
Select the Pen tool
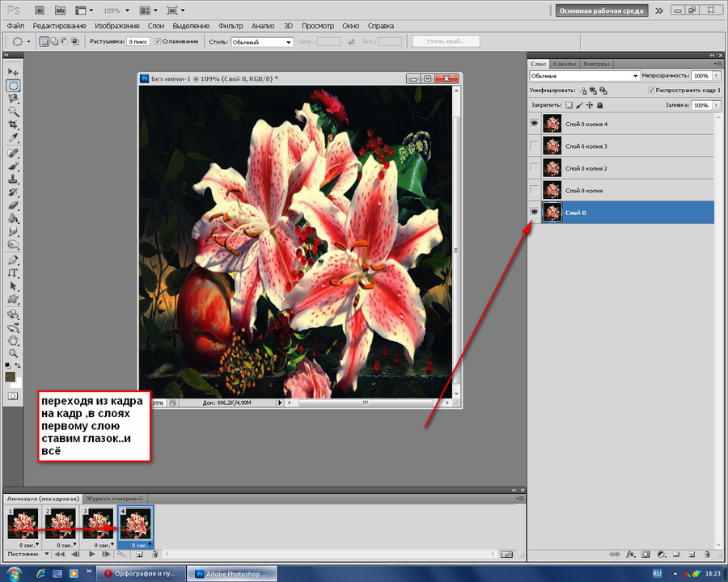pos(13,260)
